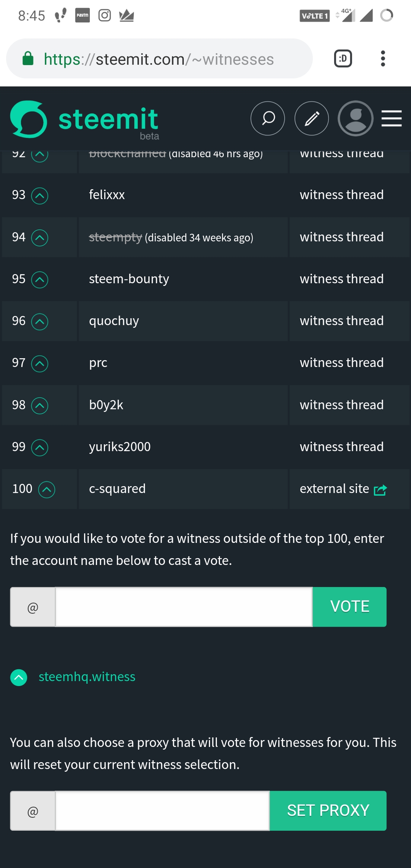Screen dimensions: 411x868
Task: Open the user profile avatar
Action: [355, 118]
